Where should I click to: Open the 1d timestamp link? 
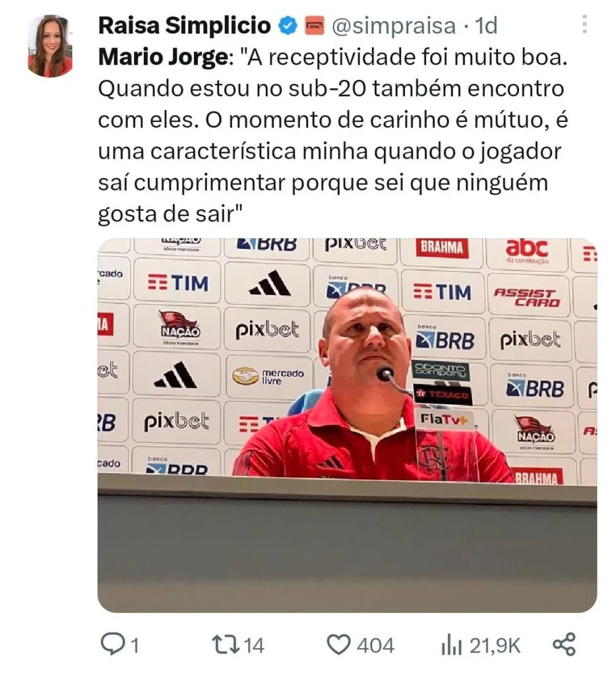486,26
